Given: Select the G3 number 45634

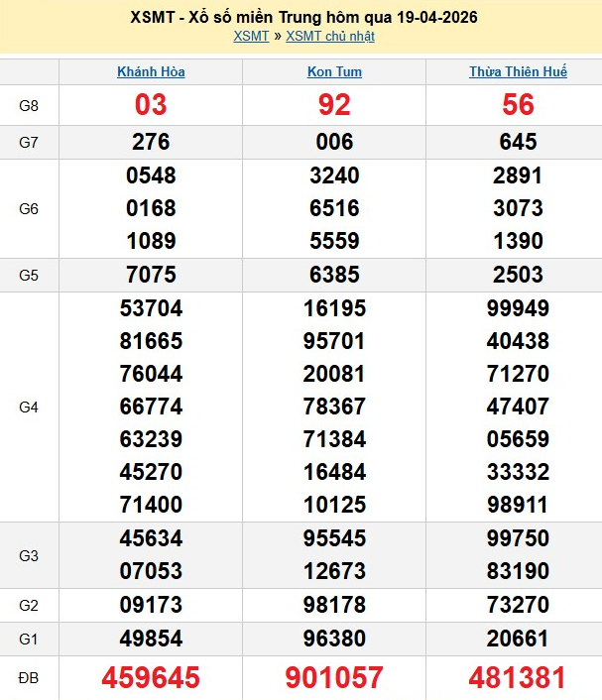Looking at the screenshot, I should tap(151, 538).
